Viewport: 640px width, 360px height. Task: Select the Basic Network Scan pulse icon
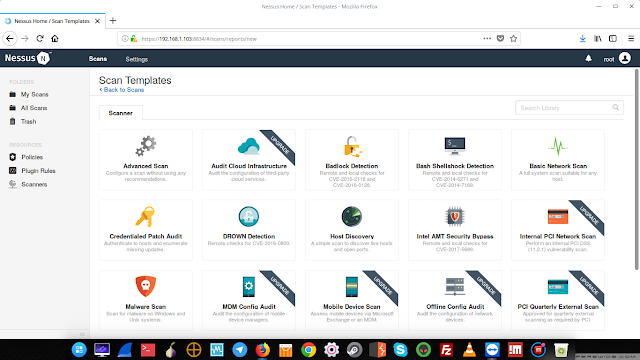coord(558,146)
